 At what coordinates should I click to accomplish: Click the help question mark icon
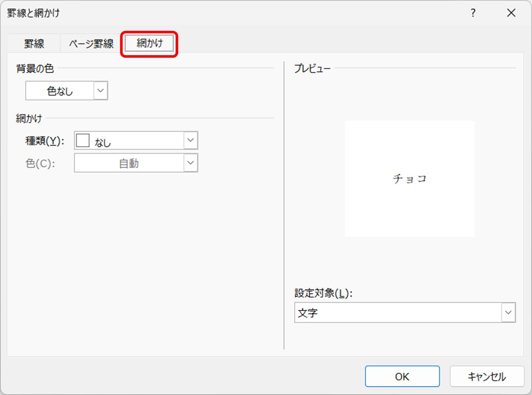tap(473, 13)
